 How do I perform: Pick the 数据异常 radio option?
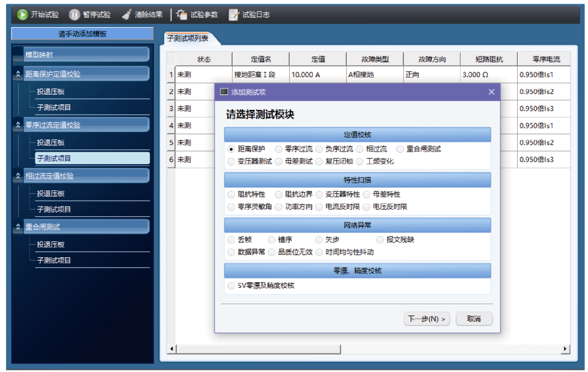[231, 252]
